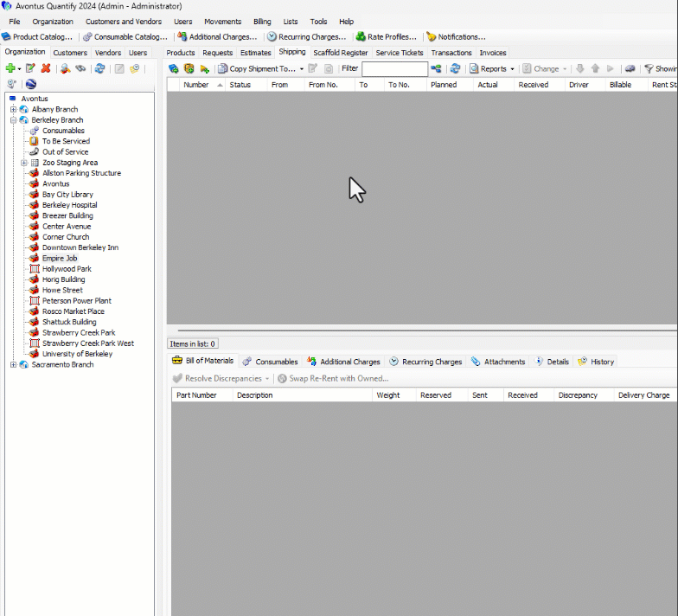Screen dimensions: 678x616
Task: Open the File menu
Action: (14, 21)
